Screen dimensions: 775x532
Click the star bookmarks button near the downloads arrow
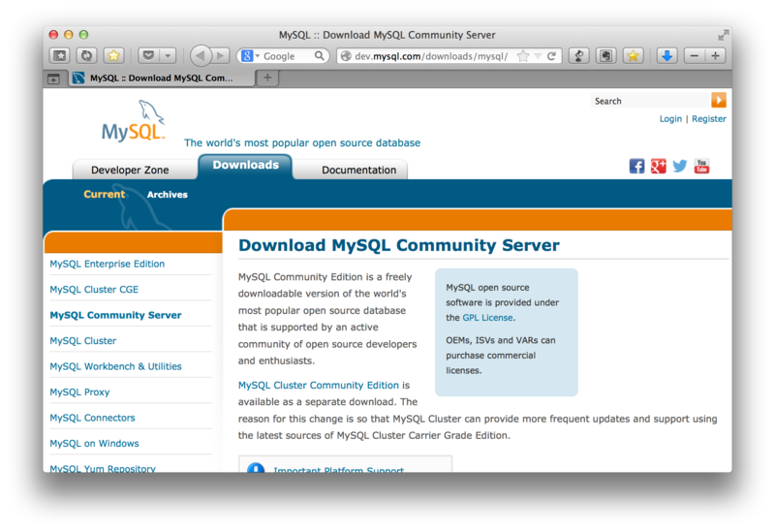tap(634, 56)
